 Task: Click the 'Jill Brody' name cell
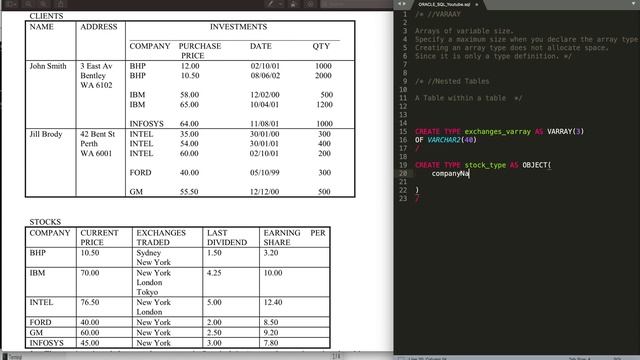pos(46,134)
